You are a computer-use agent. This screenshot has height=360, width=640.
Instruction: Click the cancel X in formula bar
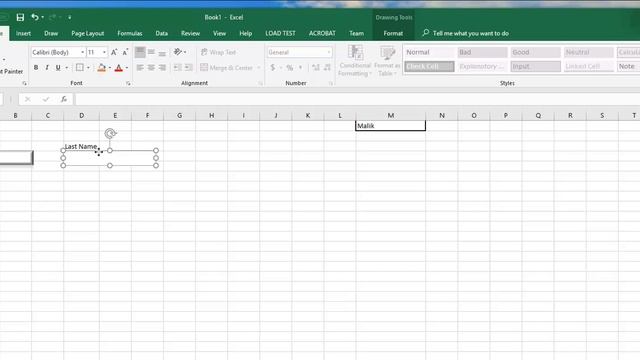click(x=27, y=99)
